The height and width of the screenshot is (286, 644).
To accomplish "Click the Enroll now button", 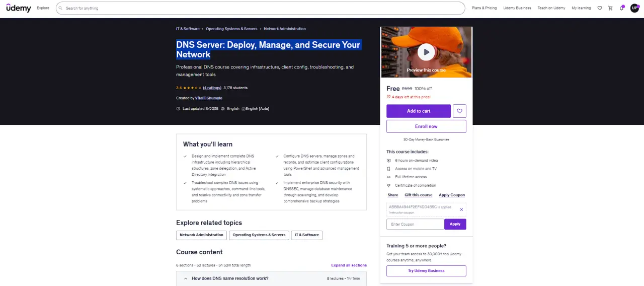I will pos(426,126).
